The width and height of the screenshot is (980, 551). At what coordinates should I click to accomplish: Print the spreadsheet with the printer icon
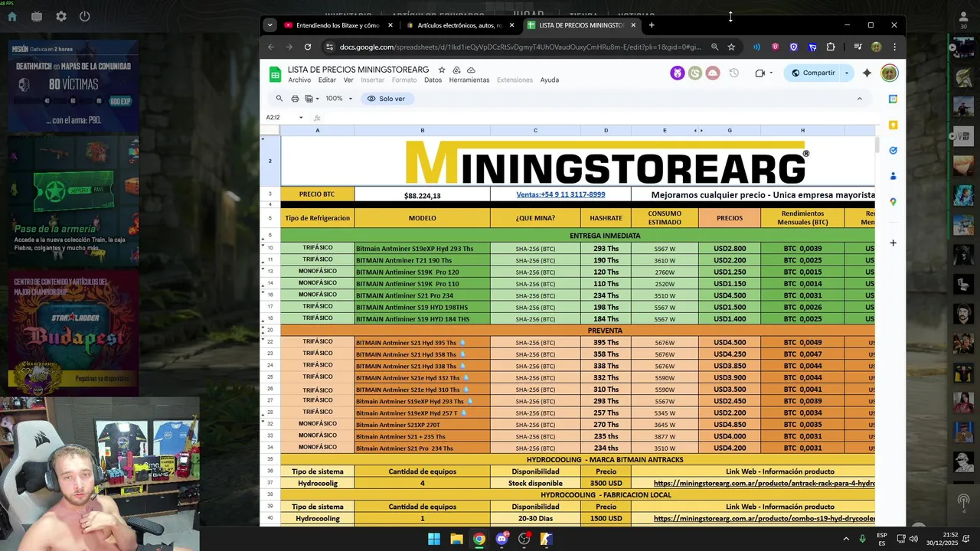pyautogui.click(x=295, y=99)
